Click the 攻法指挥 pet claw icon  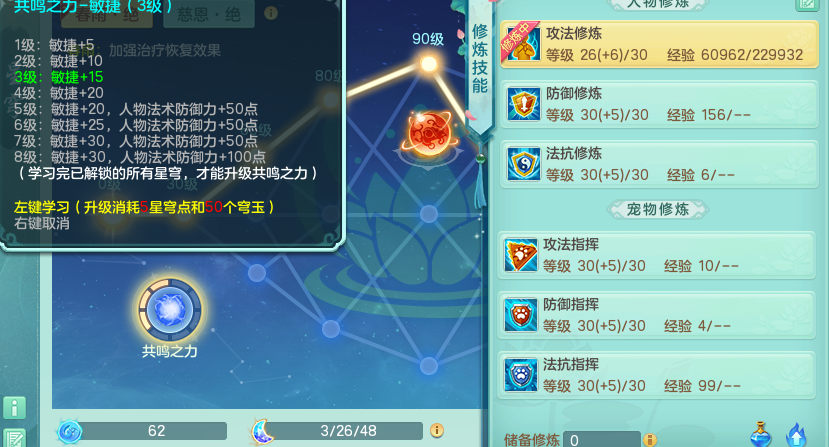[521, 255]
